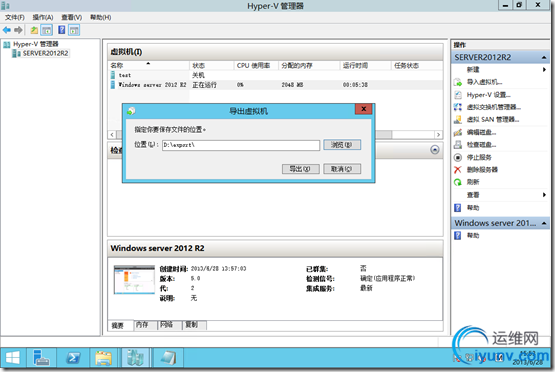Click the 关机 status of test VM
Viewport: 555px width, 372px height.
click(198, 75)
